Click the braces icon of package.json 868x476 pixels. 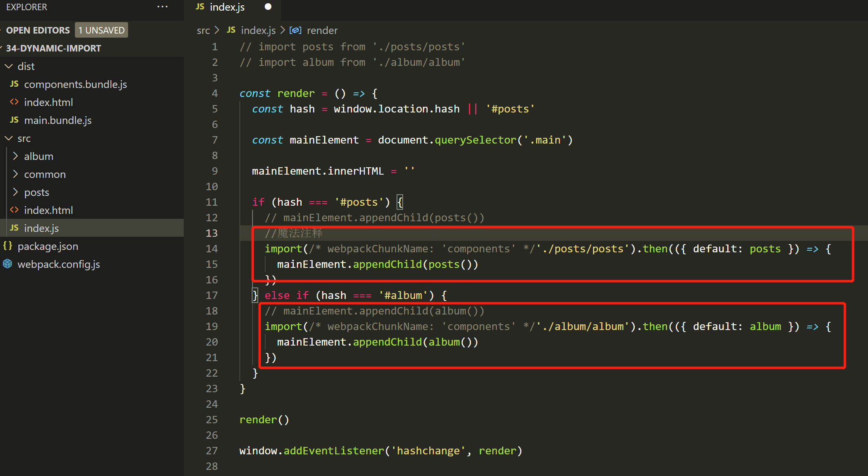8,246
